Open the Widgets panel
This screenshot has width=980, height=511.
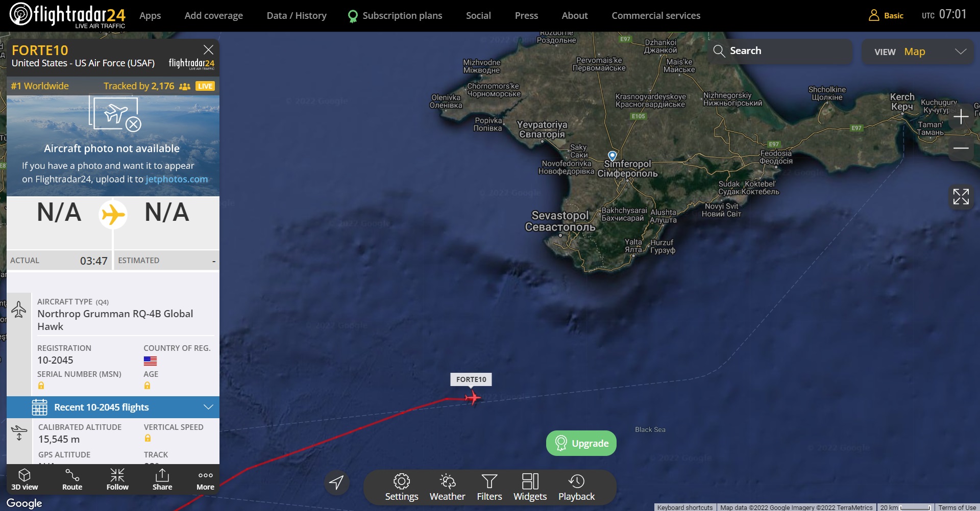[x=530, y=487]
